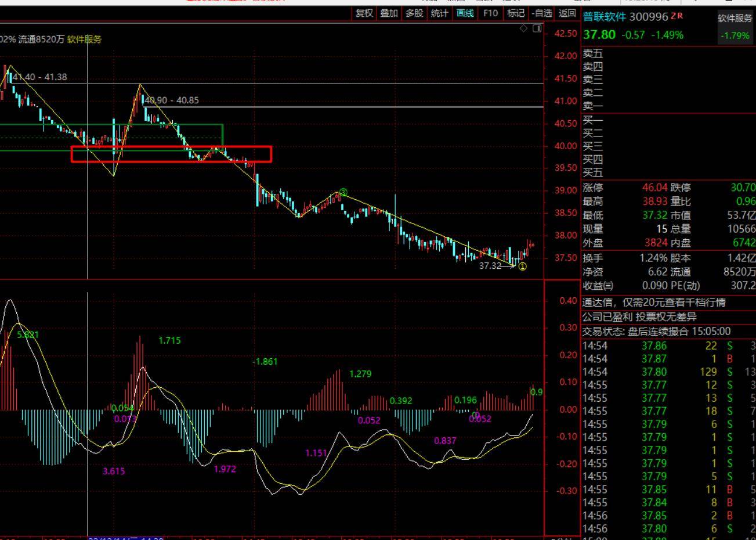The height and width of the screenshot is (540, 756).
Task: Select the 14:55 trade at 37.85
Action: [x=668, y=489]
